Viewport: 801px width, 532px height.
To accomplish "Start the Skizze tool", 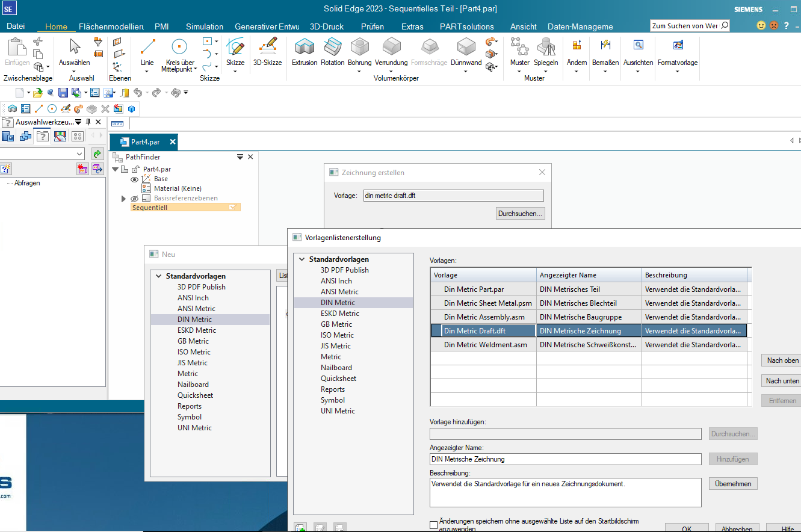I will click(235, 51).
